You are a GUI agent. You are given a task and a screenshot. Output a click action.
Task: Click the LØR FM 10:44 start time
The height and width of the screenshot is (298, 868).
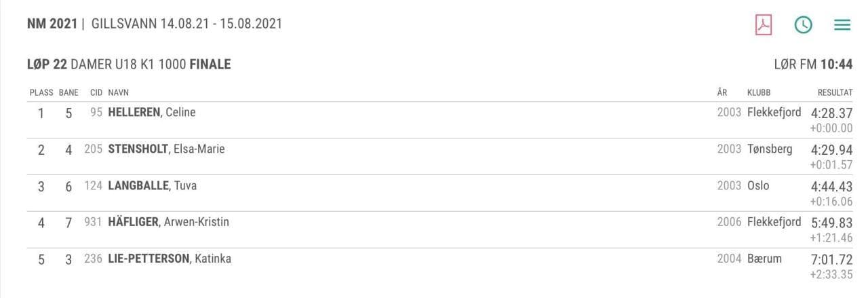812,64
